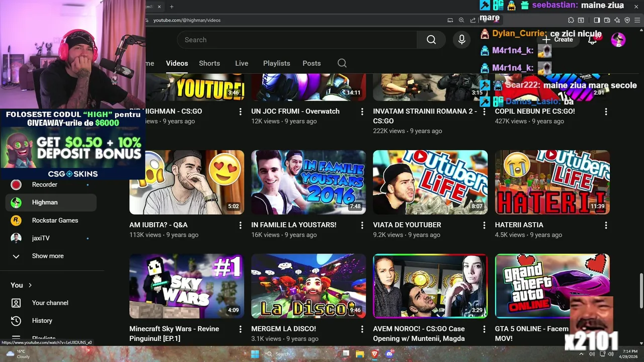
Task: Open options menu for HATERII ASTIA video
Action: pyautogui.click(x=606, y=225)
